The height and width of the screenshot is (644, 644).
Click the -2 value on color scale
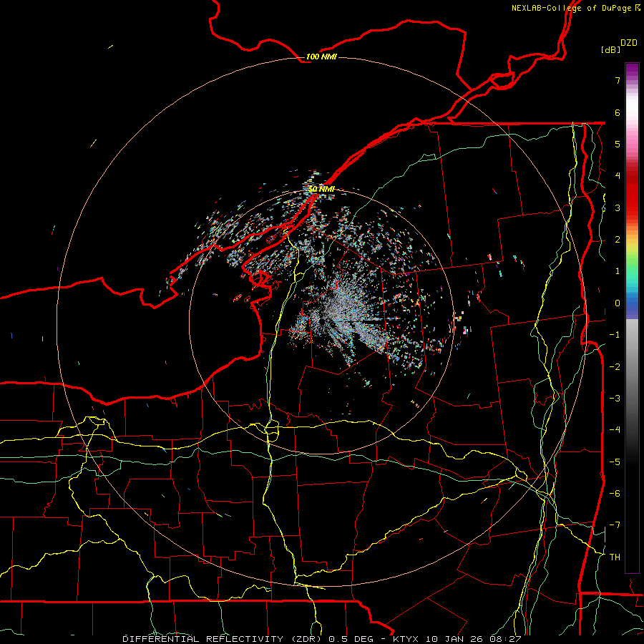[615, 367]
